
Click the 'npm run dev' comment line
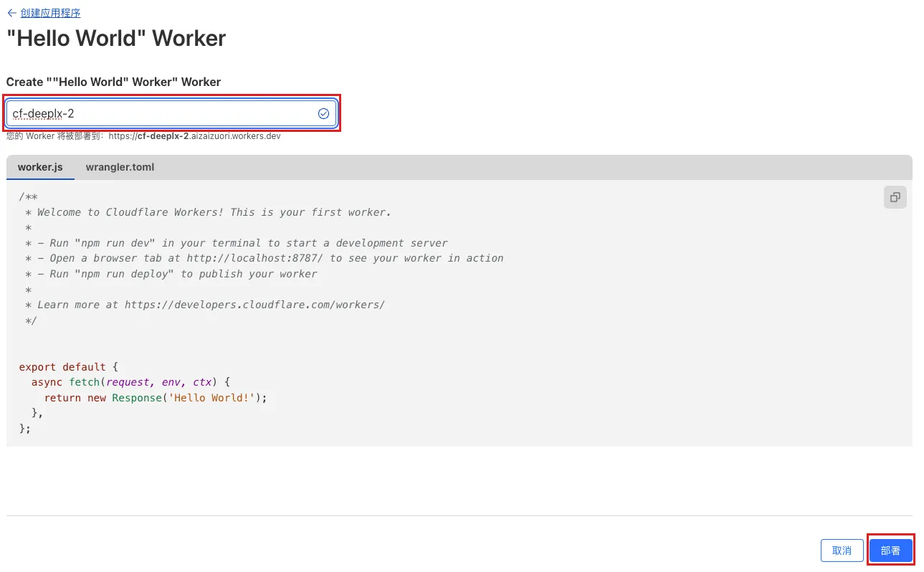(x=237, y=243)
